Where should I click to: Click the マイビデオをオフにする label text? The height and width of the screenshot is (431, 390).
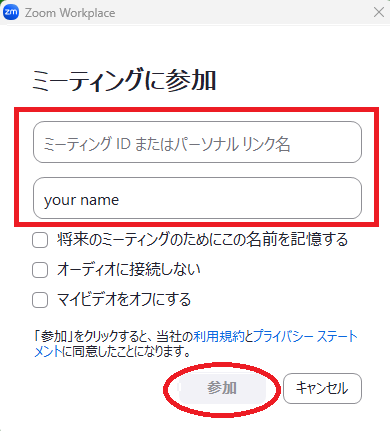click(x=124, y=299)
